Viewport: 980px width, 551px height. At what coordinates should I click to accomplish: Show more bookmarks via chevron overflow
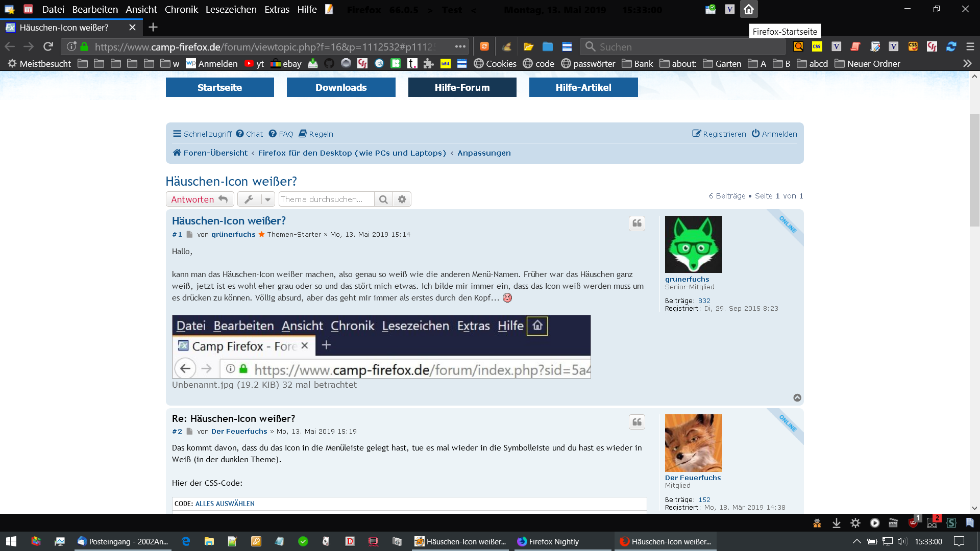[967, 63]
